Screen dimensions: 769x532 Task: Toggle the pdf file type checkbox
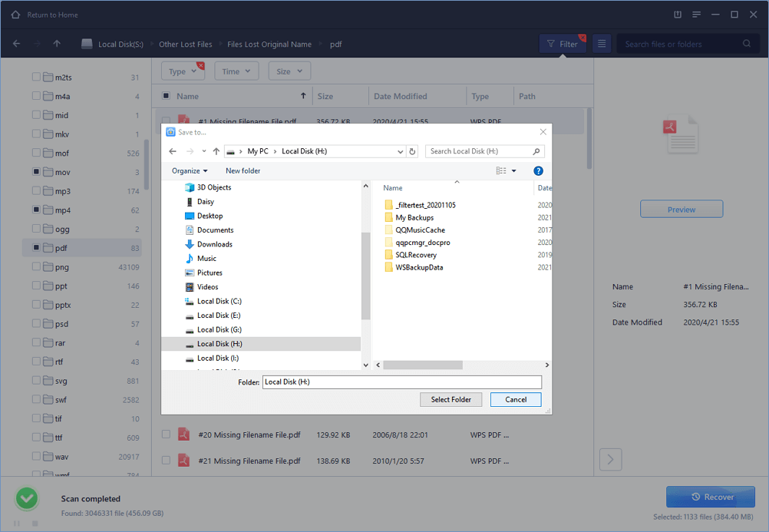[37, 248]
